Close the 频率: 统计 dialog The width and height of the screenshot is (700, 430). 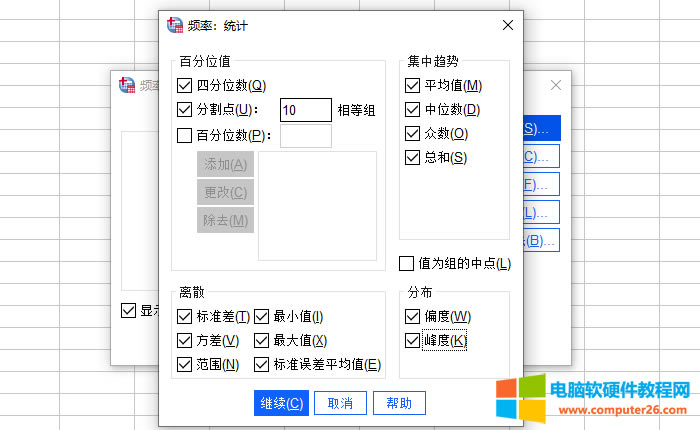pos(508,25)
